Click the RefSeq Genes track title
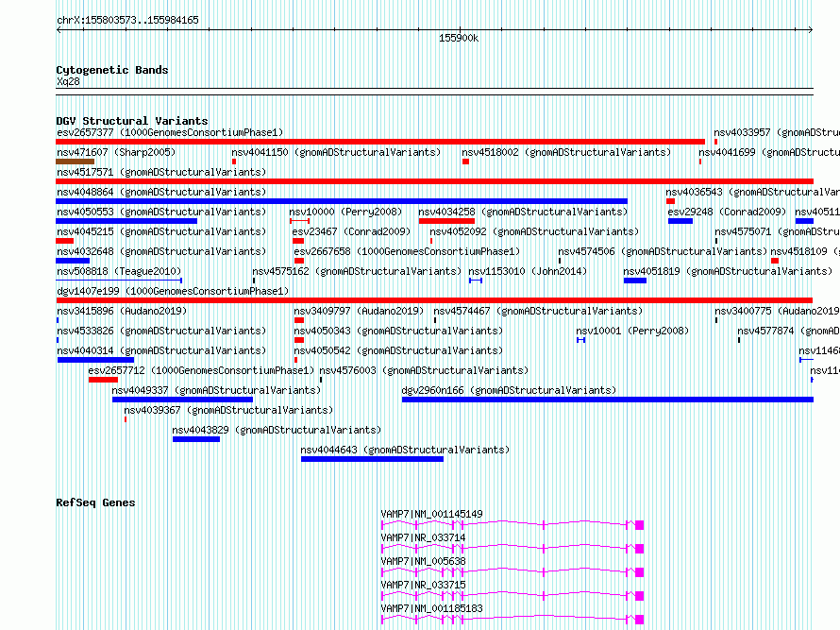Screen dimensions: 840x630 coord(95,502)
